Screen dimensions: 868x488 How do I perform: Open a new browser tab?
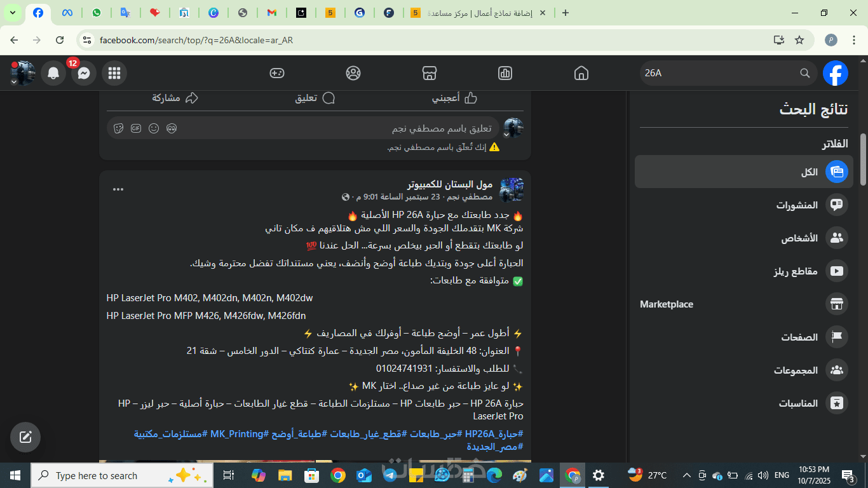coord(566,13)
